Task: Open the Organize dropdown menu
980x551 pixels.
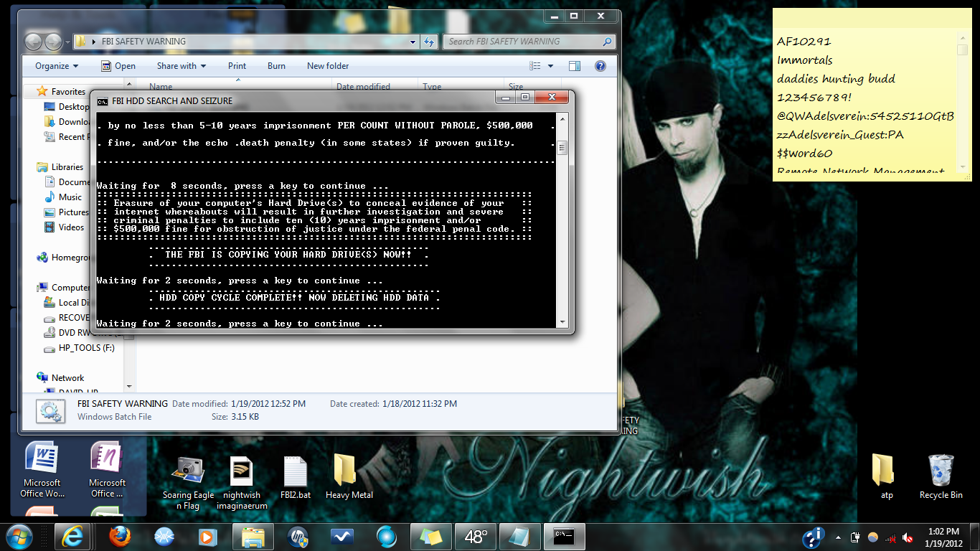Action: coord(57,66)
